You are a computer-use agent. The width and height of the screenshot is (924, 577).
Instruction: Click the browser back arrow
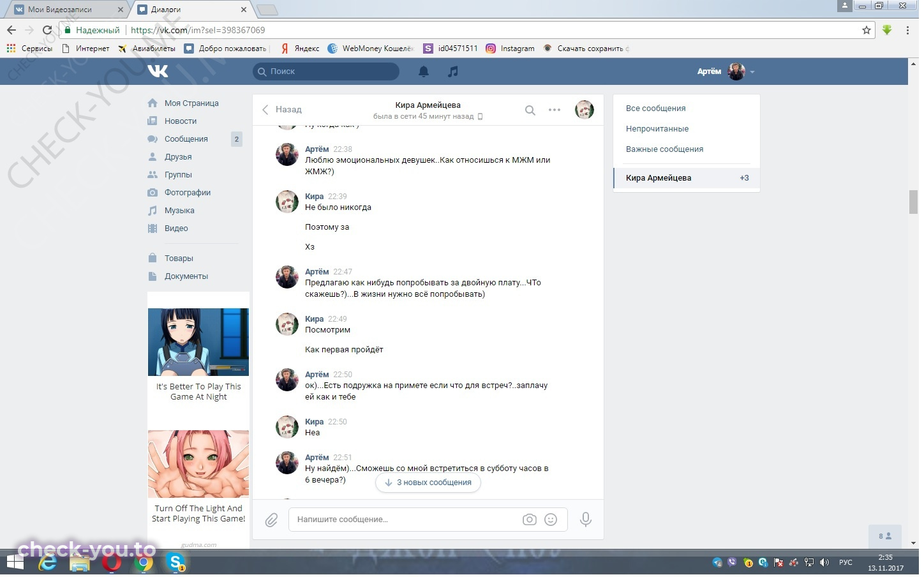(11, 30)
